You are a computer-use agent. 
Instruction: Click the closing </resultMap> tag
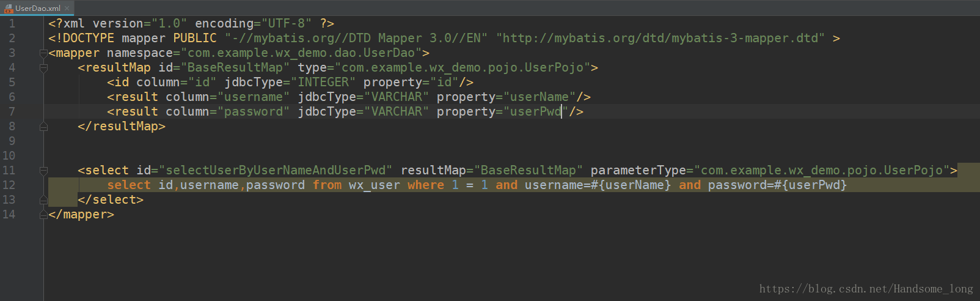click(x=122, y=126)
